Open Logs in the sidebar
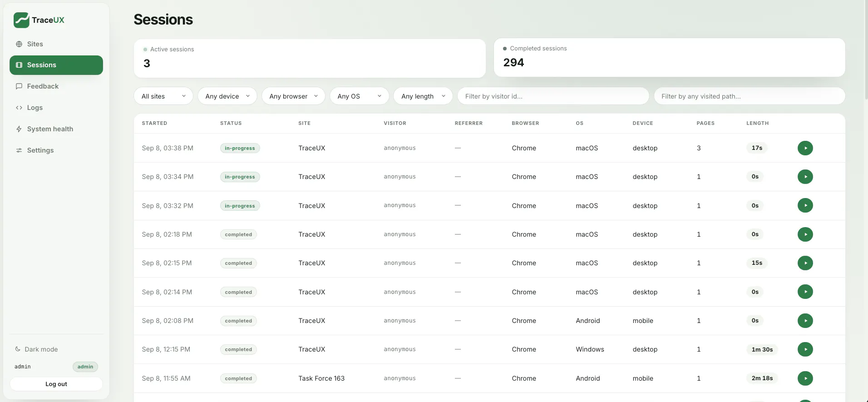Image resolution: width=868 pixels, height=402 pixels. 56,108
